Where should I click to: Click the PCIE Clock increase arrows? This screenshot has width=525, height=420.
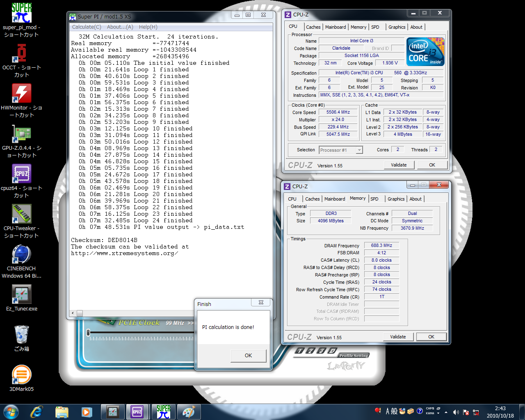click(x=191, y=323)
